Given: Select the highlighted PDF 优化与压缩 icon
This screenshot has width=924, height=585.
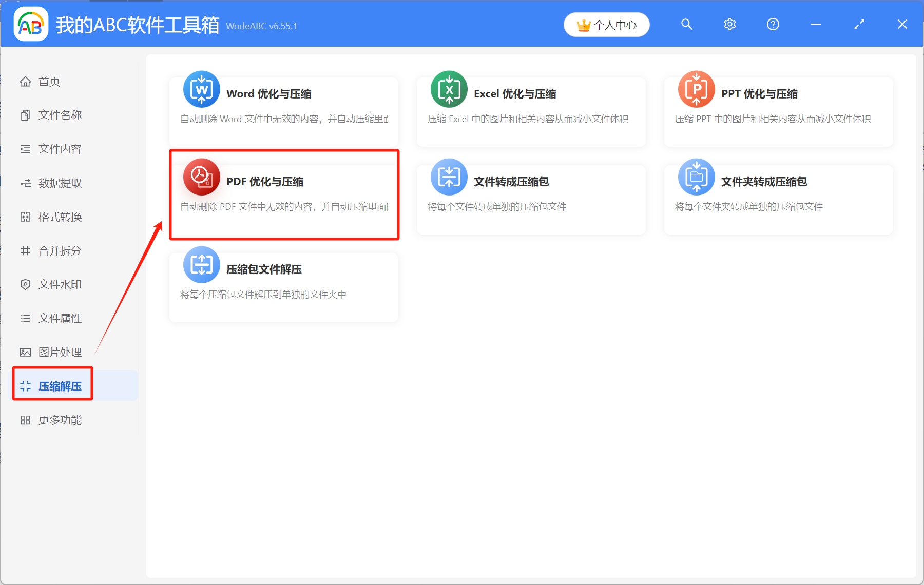Looking at the screenshot, I should pyautogui.click(x=201, y=177).
